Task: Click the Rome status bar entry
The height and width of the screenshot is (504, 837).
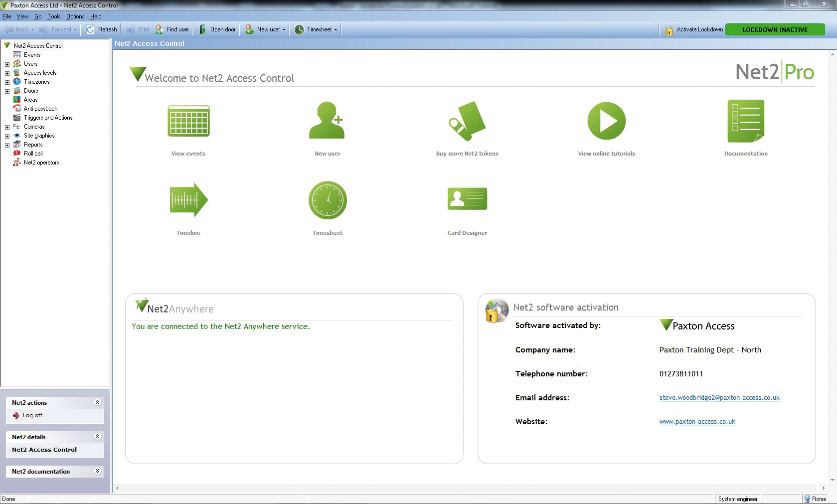Action: (x=815, y=499)
